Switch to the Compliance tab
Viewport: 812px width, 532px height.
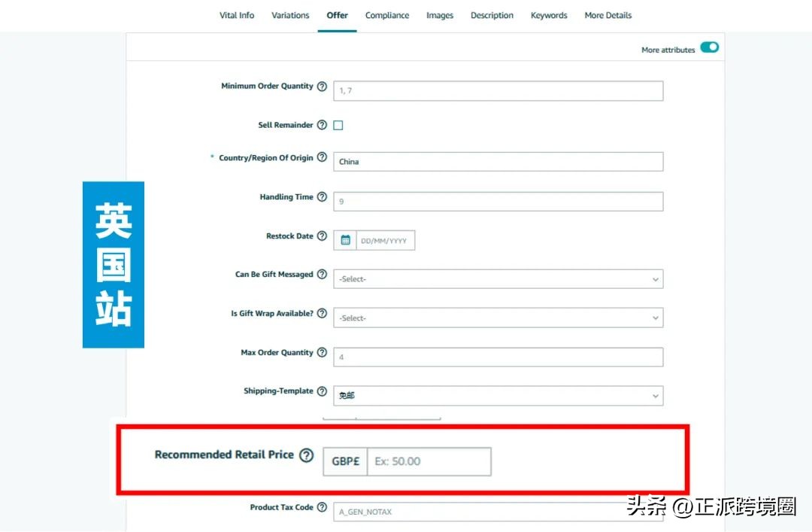tap(387, 15)
